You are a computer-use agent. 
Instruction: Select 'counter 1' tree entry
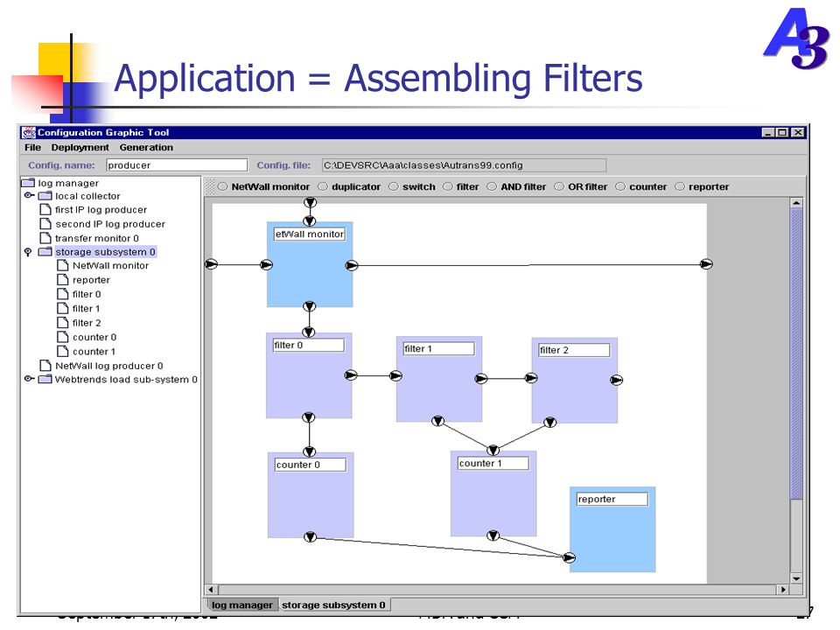point(94,352)
